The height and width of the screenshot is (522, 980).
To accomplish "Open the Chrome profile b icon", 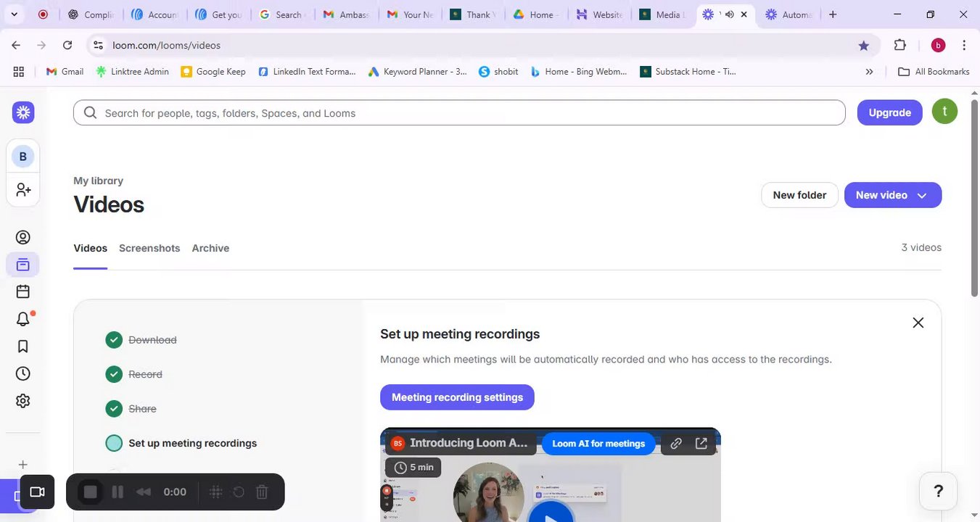I will coord(938,45).
